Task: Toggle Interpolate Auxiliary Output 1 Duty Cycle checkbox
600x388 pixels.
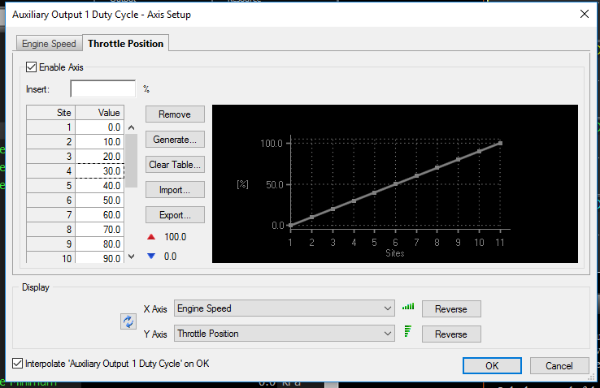Action: pyautogui.click(x=17, y=363)
